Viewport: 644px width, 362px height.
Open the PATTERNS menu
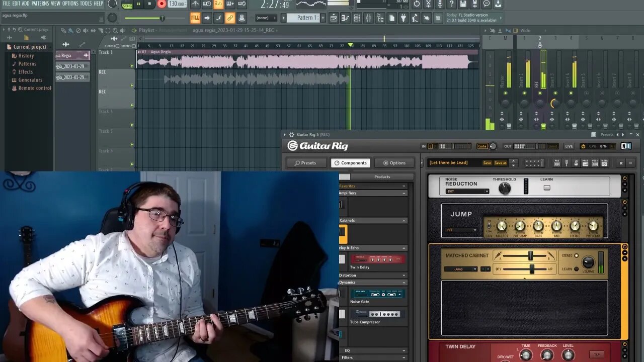[40, 4]
